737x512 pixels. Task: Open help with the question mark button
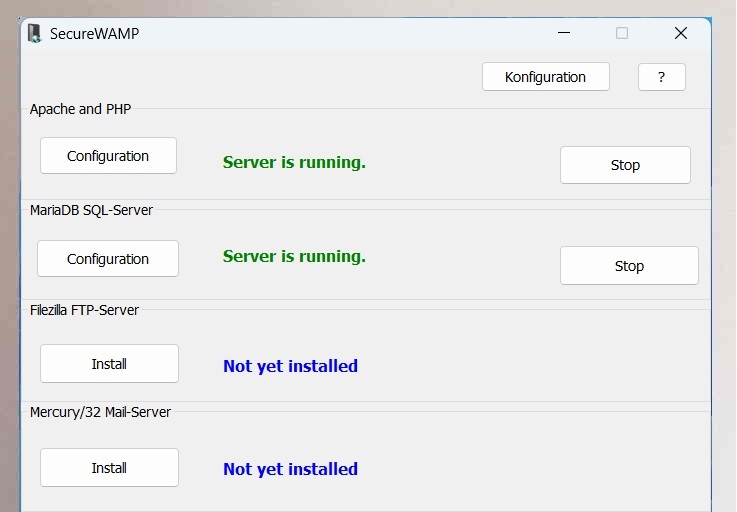[662, 77]
